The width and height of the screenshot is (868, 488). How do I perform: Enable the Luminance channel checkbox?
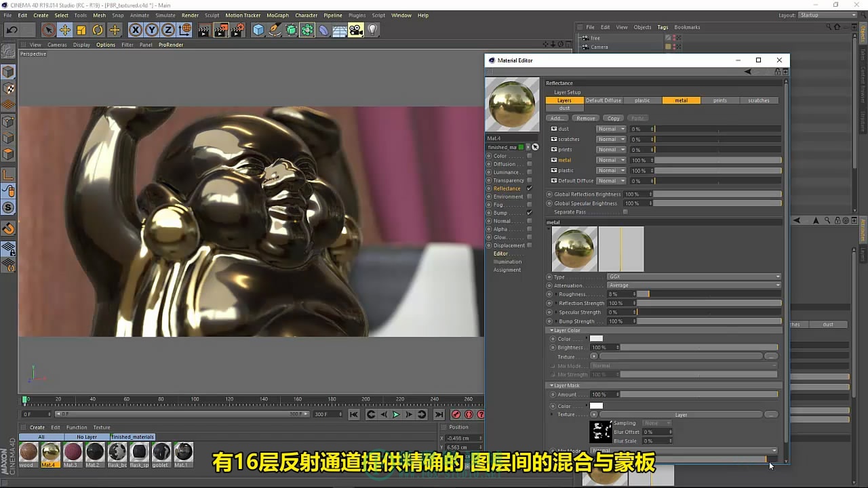(530, 172)
